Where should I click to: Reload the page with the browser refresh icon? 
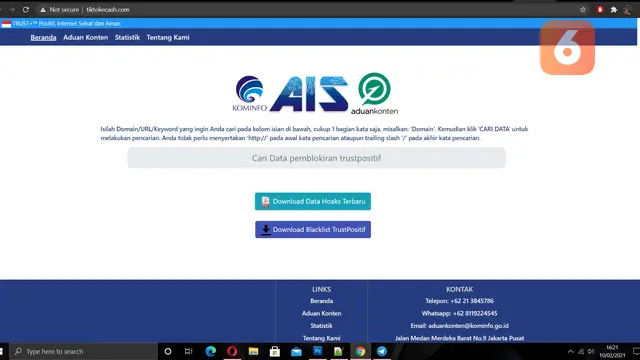26,9
